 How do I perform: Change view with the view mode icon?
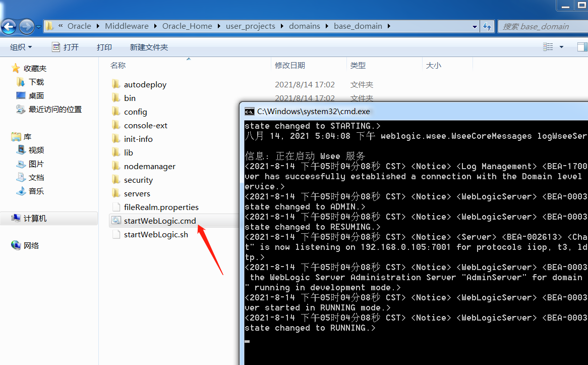coord(548,46)
